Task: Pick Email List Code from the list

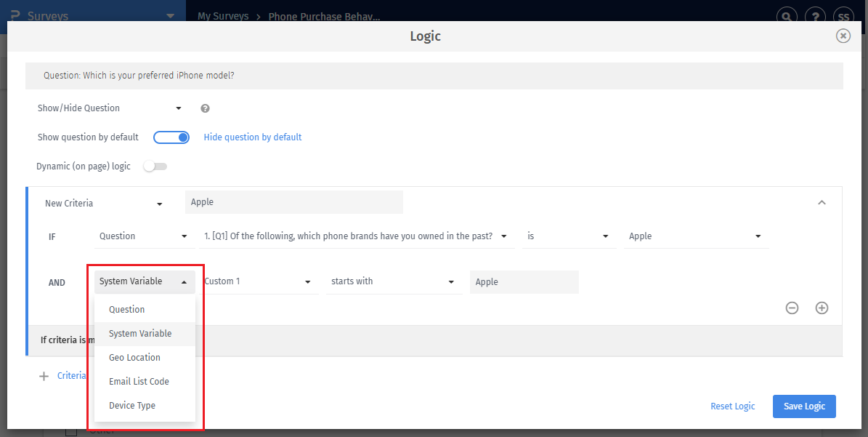Action: point(139,381)
